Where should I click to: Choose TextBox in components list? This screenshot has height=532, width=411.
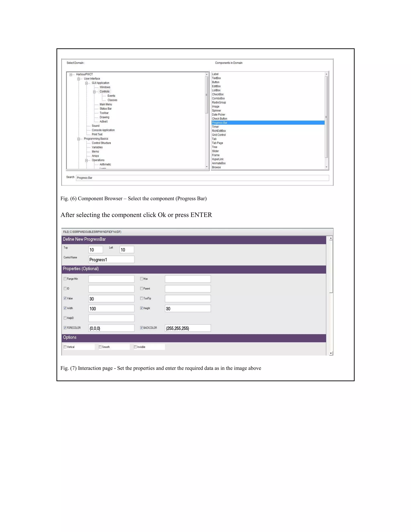(216, 78)
